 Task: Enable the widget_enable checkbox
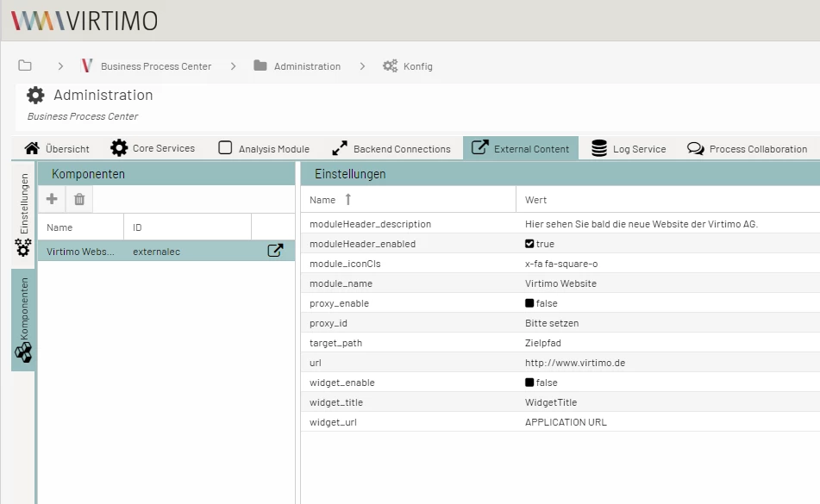tap(529, 383)
